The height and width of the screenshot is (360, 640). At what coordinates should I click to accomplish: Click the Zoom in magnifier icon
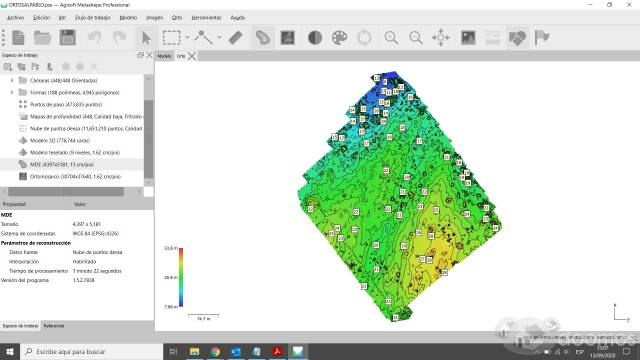391,38
